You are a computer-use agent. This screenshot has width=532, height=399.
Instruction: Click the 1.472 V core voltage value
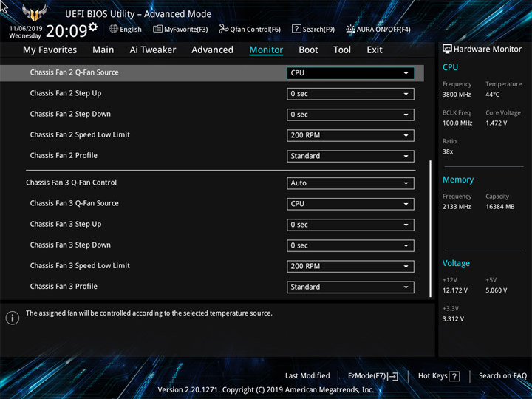[x=496, y=123]
